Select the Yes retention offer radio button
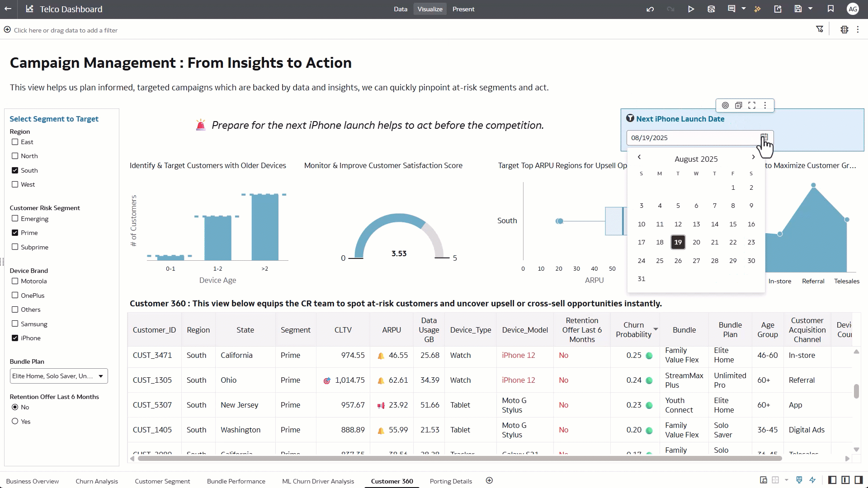Image resolution: width=868 pixels, height=488 pixels. 15,422
